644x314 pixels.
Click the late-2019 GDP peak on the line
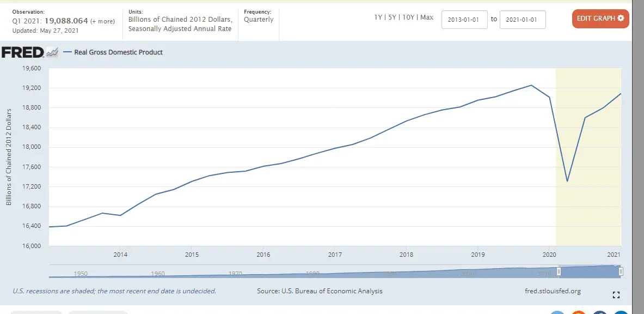(x=531, y=85)
